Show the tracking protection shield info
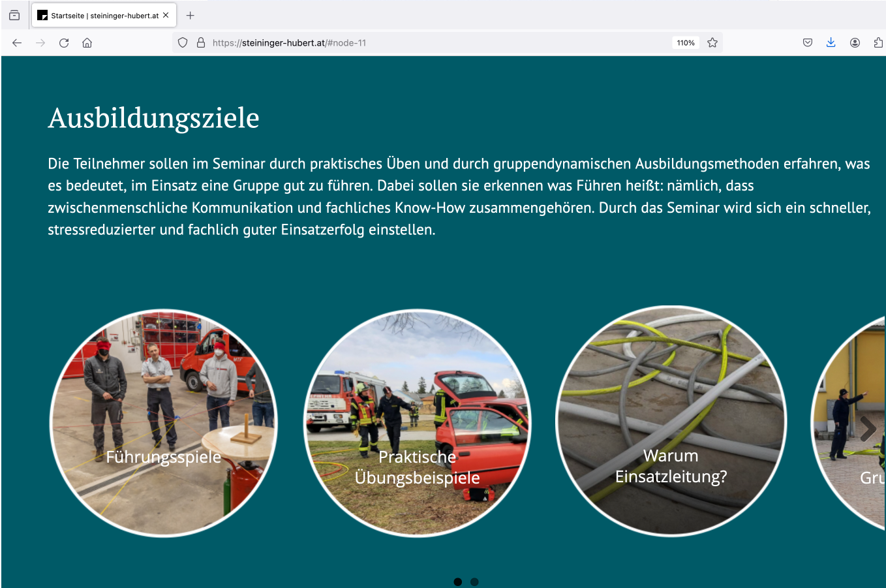The width and height of the screenshot is (886, 588). pyautogui.click(x=183, y=43)
